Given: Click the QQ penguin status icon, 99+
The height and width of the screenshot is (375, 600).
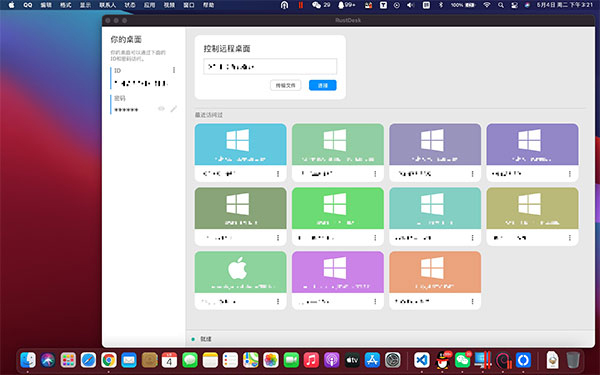Looking at the screenshot, I should pyautogui.click(x=347, y=5).
